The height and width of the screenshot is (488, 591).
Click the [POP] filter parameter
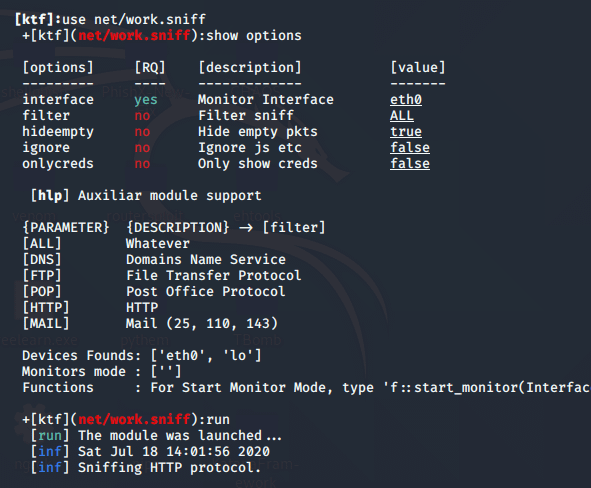coord(42,291)
